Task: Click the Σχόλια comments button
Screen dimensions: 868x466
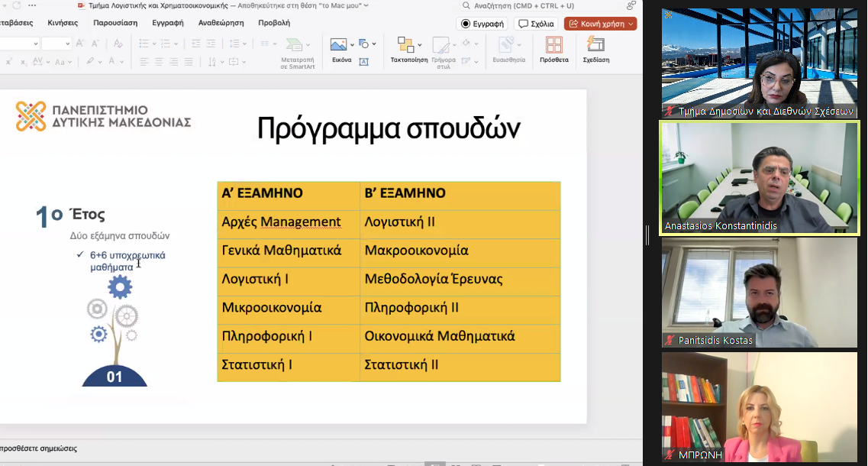Action: click(x=536, y=24)
